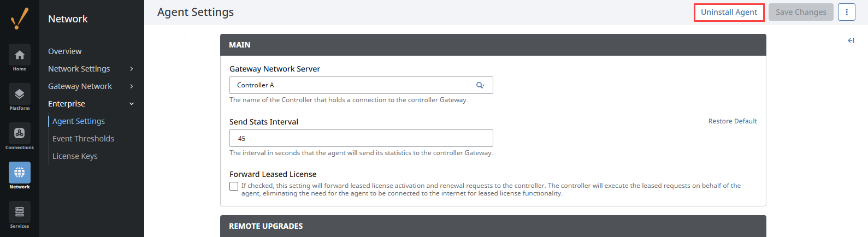Open the Services icon in sidebar

point(20,212)
